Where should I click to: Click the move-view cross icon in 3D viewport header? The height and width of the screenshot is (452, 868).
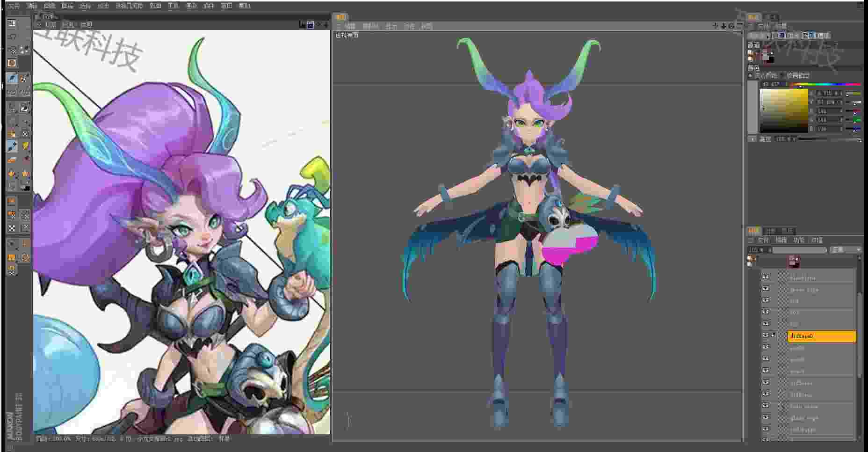tap(715, 26)
